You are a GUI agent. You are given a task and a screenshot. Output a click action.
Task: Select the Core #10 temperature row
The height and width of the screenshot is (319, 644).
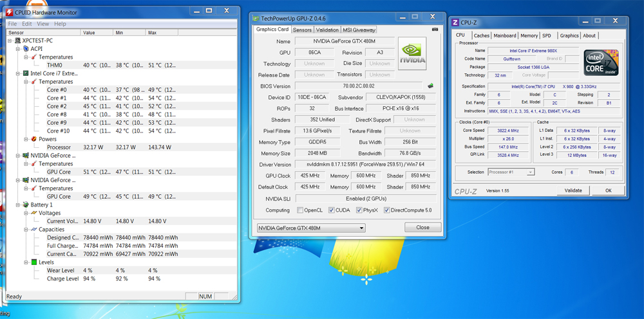122,131
